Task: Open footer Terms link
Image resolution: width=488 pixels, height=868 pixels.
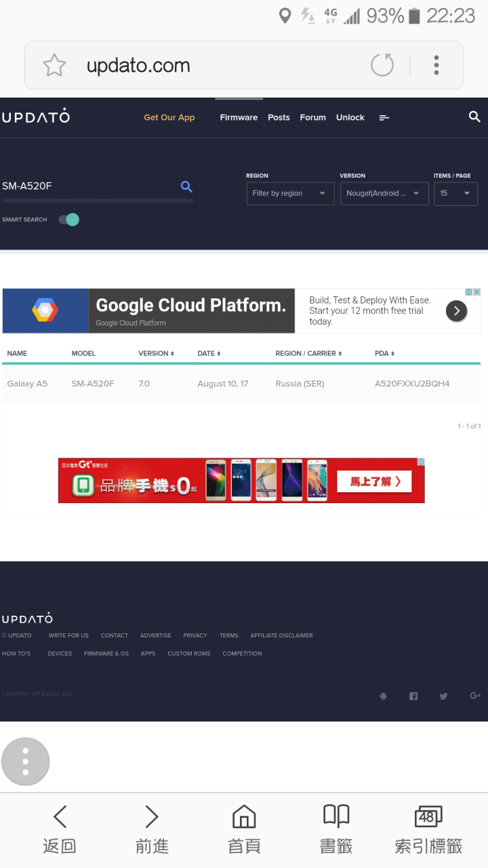Action: click(229, 635)
